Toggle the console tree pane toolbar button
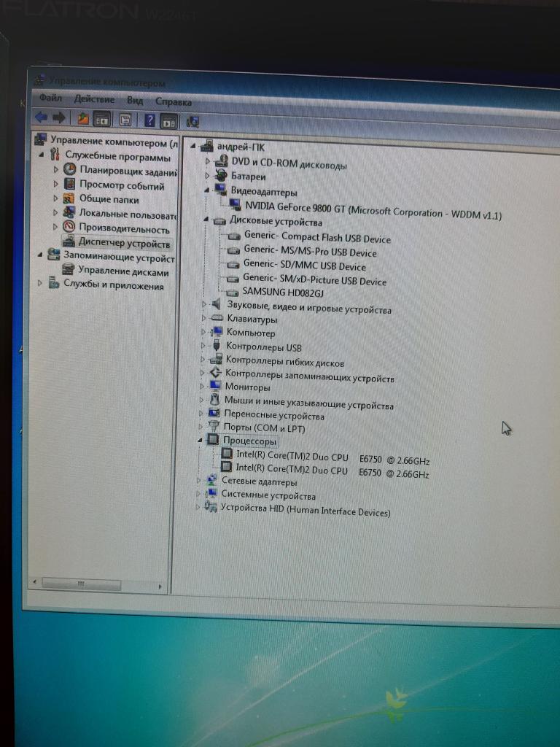560x747 pixels. (x=102, y=119)
